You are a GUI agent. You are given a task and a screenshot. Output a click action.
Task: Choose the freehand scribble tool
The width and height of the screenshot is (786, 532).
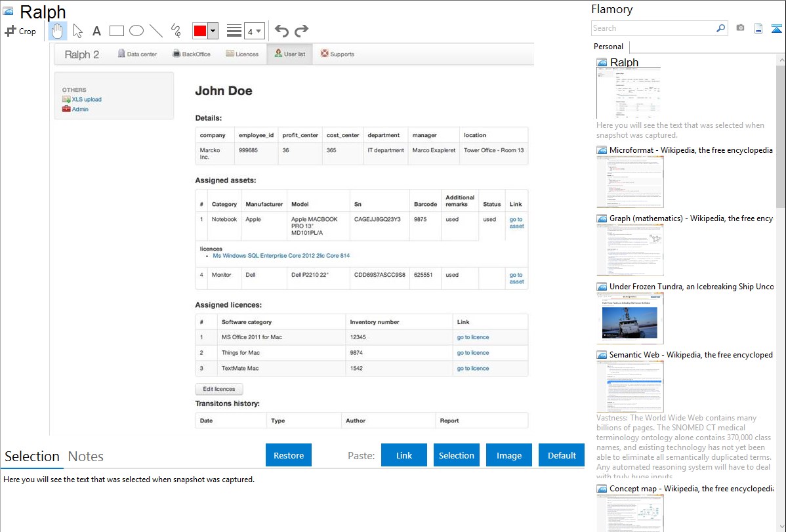[x=176, y=31]
